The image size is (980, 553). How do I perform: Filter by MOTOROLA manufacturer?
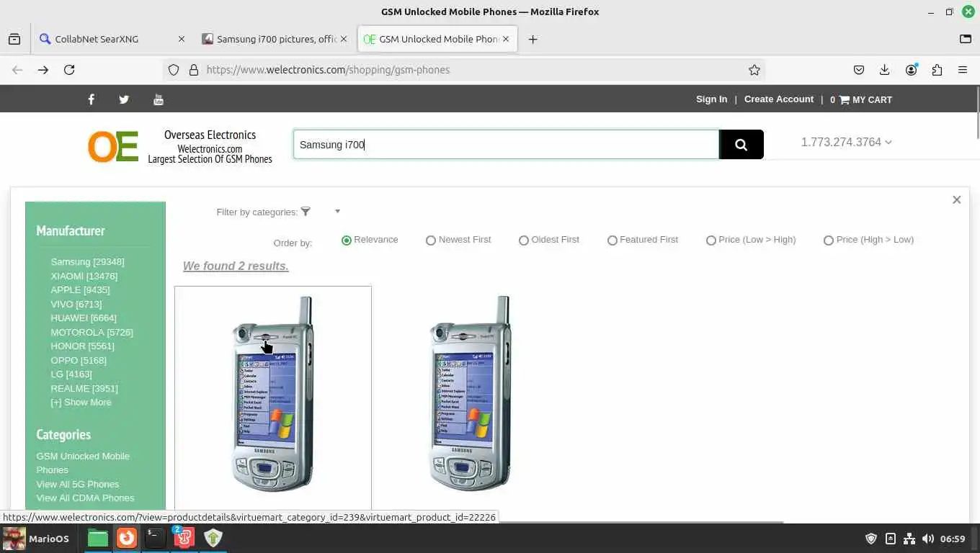tap(92, 332)
